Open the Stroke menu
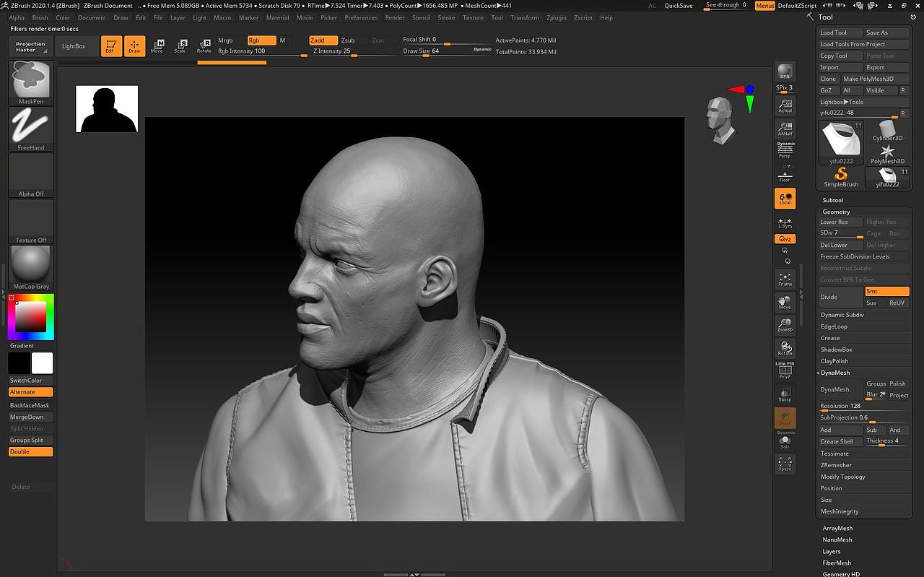The width and height of the screenshot is (924, 577). click(446, 17)
